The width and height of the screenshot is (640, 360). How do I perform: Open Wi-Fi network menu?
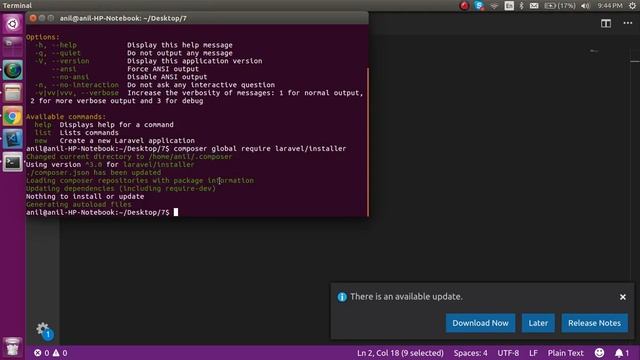click(x=494, y=6)
